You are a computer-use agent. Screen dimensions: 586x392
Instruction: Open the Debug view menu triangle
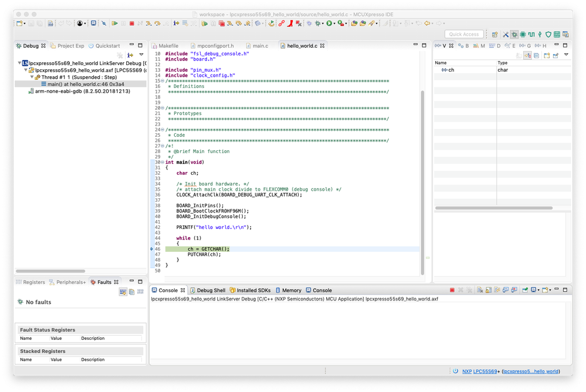(x=141, y=55)
